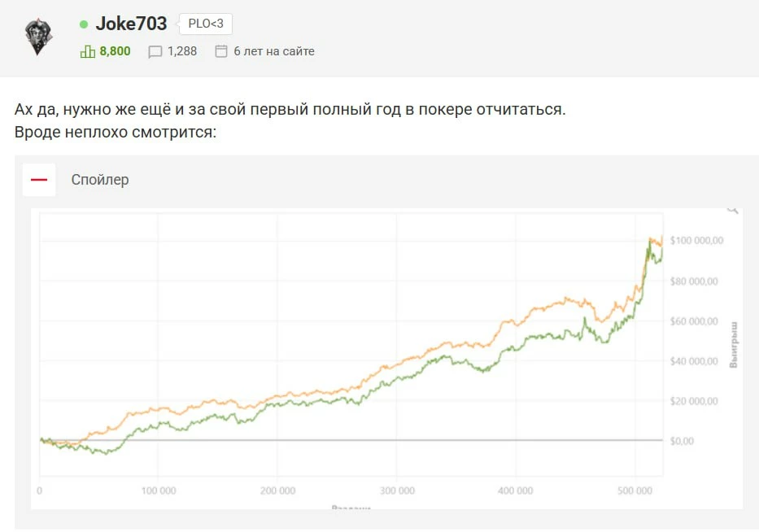The height and width of the screenshot is (532, 759).
Task: Open the 8,800 rating value
Action: [115, 51]
